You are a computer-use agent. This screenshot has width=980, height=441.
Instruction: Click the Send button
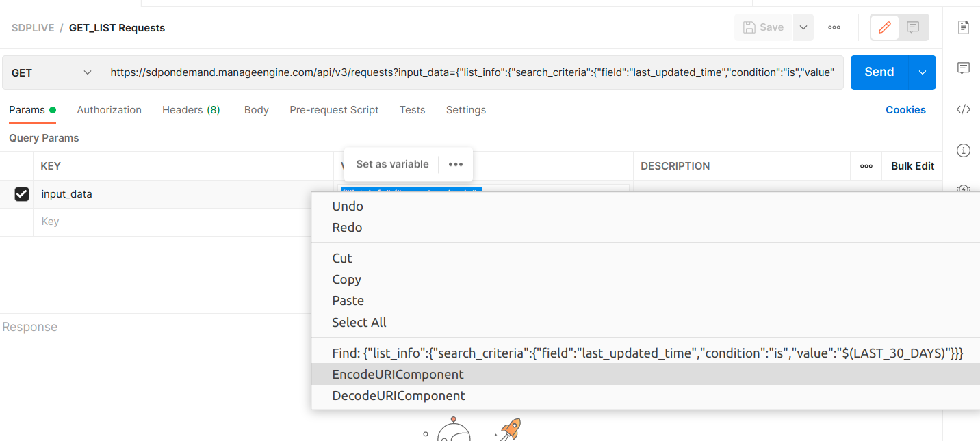(879, 71)
